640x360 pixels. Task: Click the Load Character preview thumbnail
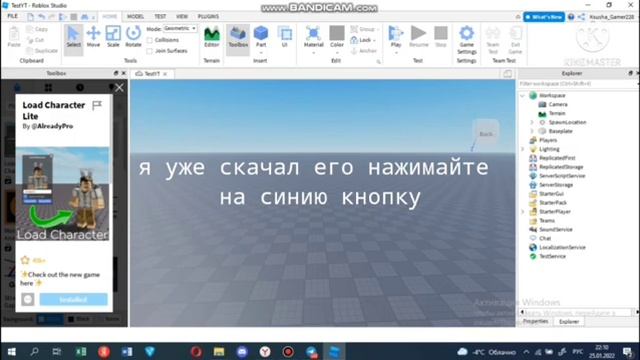click(x=62, y=193)
